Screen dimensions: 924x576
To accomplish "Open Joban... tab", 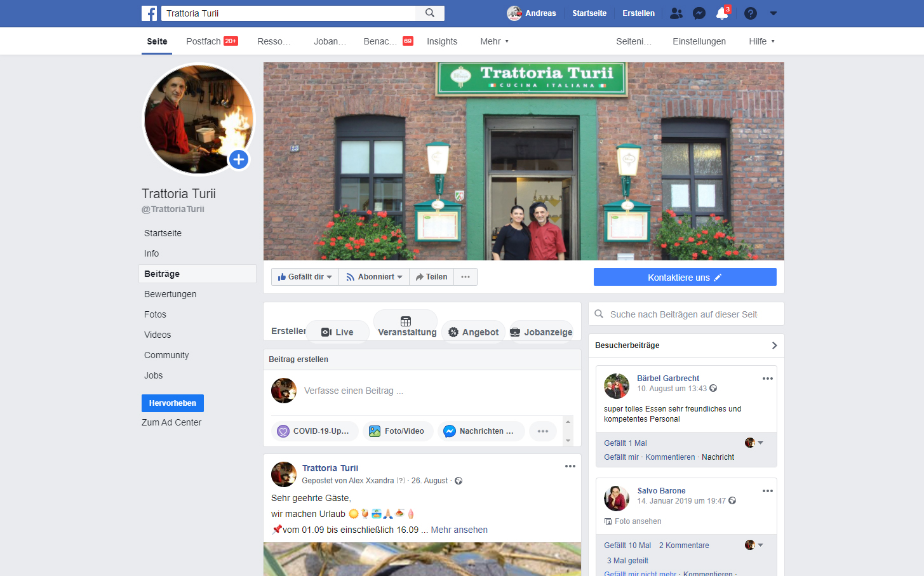I will click(x=330, y=41).
